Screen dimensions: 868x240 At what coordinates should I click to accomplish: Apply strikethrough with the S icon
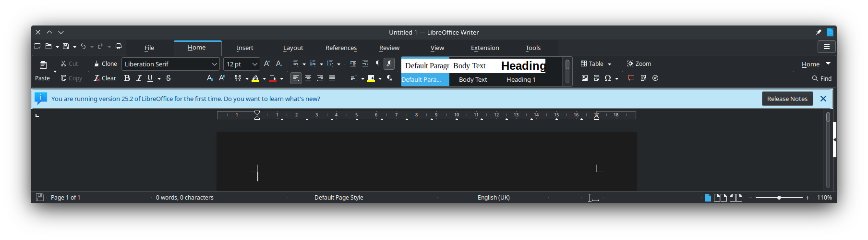pos(169,78)
